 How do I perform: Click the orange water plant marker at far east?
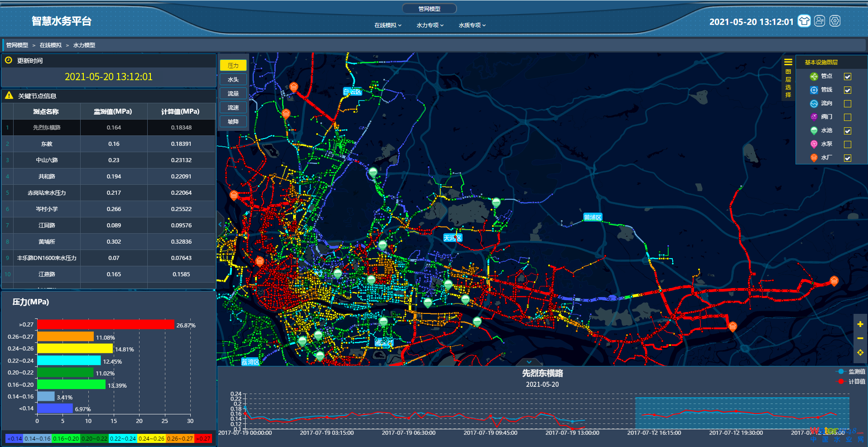834,281
